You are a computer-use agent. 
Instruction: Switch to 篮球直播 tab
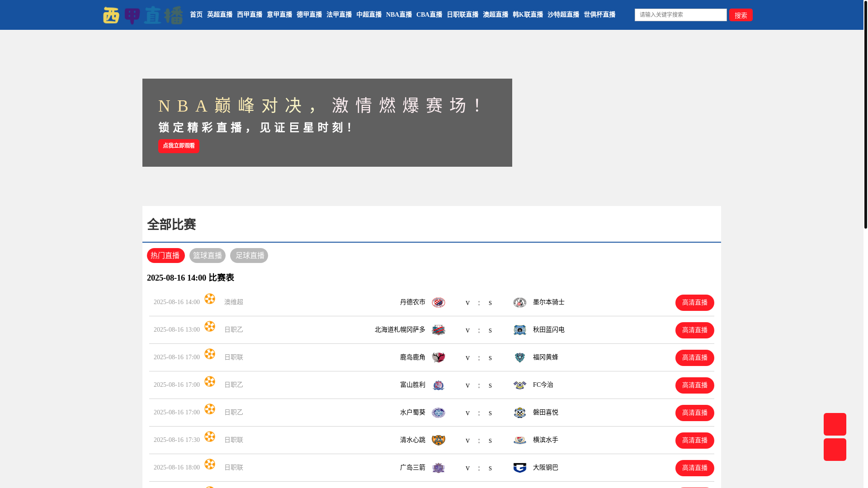coord(208,255)
